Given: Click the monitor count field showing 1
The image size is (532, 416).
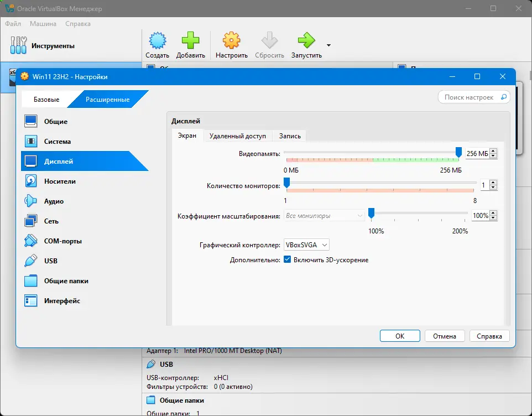Looking at the screenshot, I should point(484,185).
